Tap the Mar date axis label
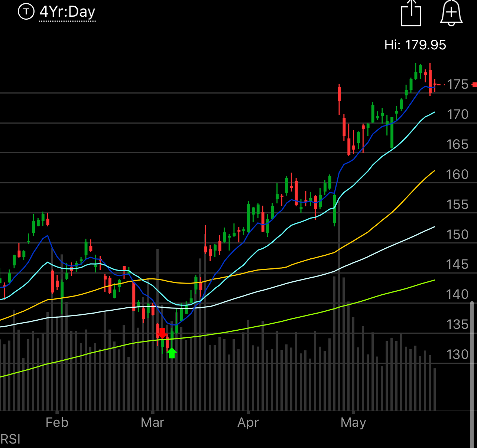The height and width of the screenshot is (448, 477). tap(152, 422)
